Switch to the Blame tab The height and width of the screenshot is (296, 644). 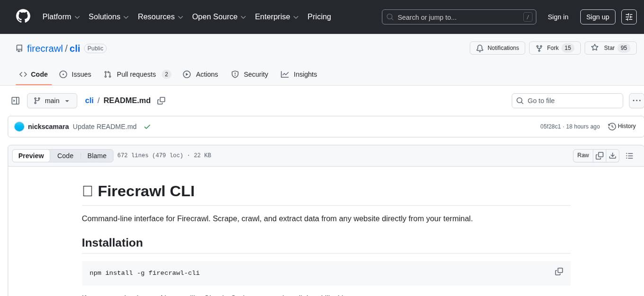pyautogui.click(x=97, y=156)
